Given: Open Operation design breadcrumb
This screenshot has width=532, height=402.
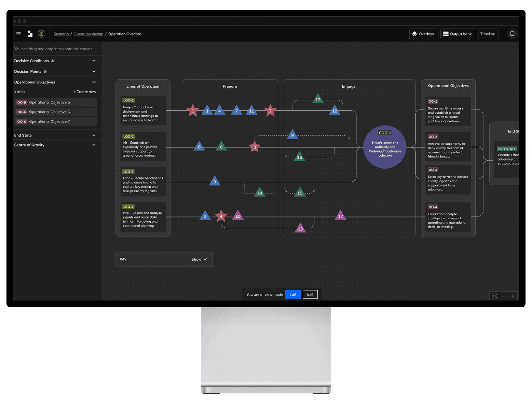Looking at the screenshot, I should coord(88,34).
